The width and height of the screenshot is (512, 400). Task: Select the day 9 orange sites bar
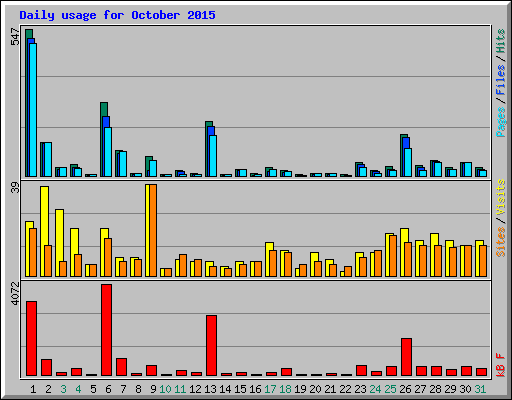[153, 231]
